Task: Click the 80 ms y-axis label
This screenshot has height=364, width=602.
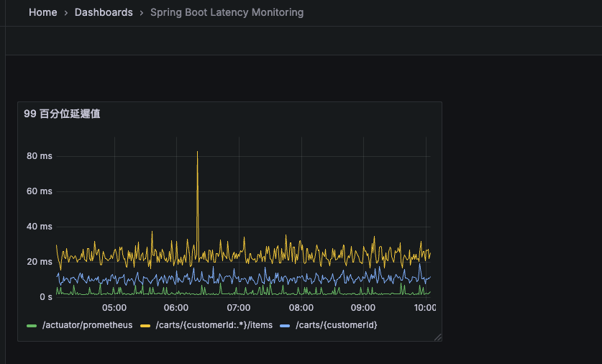Action: pyautogui.click(x=40, y=156)
